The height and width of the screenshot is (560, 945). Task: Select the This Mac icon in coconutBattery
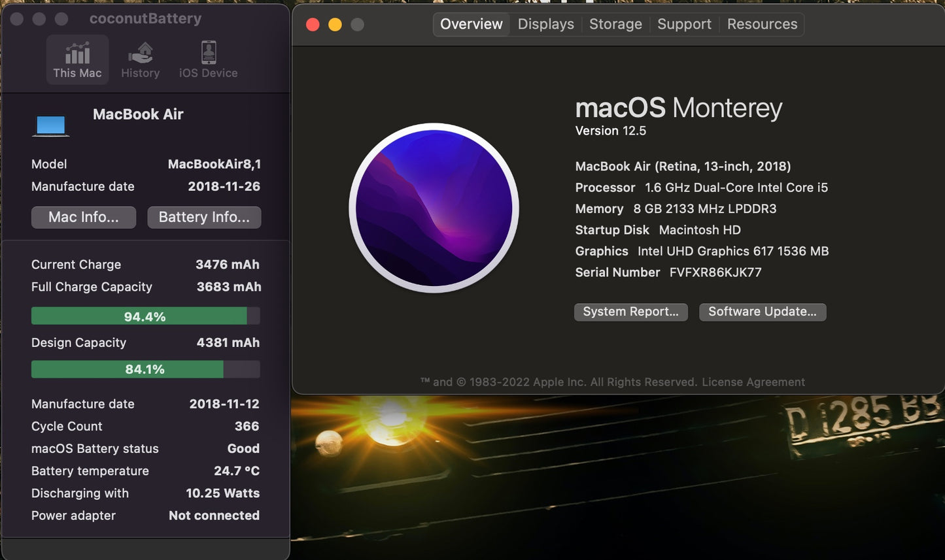point(77,59)
